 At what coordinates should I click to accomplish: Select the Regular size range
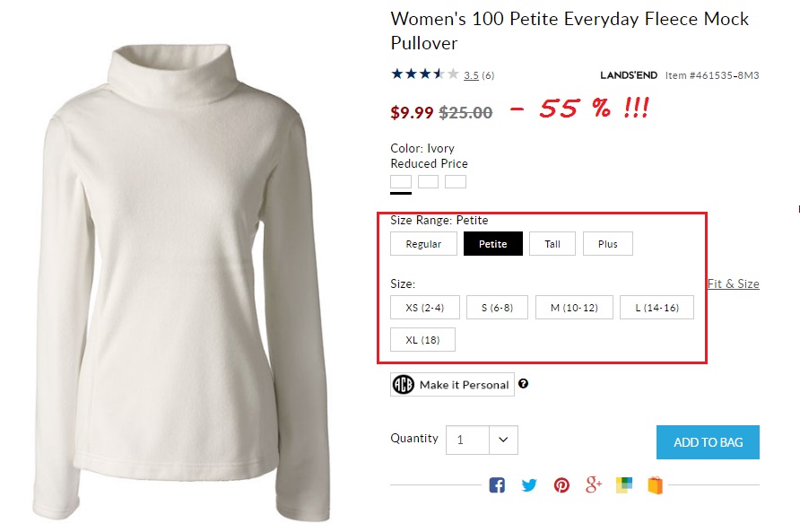[423, 244]
